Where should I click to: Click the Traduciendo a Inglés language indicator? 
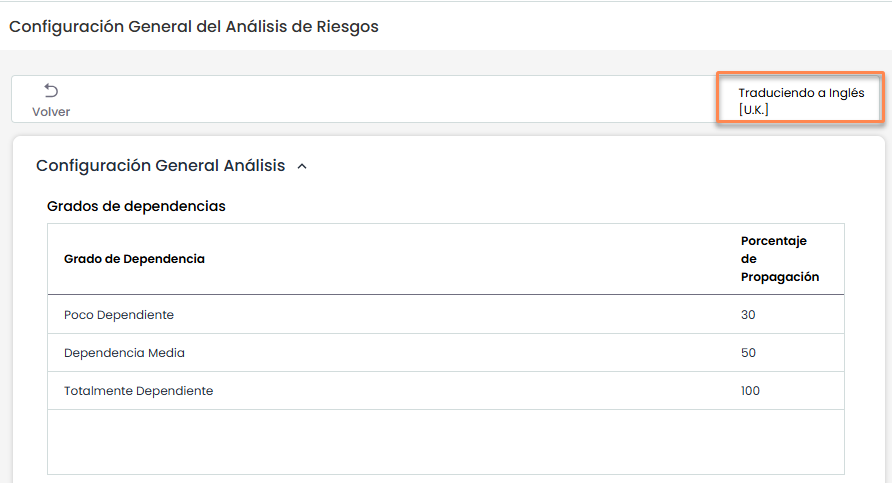coord(801,93)
